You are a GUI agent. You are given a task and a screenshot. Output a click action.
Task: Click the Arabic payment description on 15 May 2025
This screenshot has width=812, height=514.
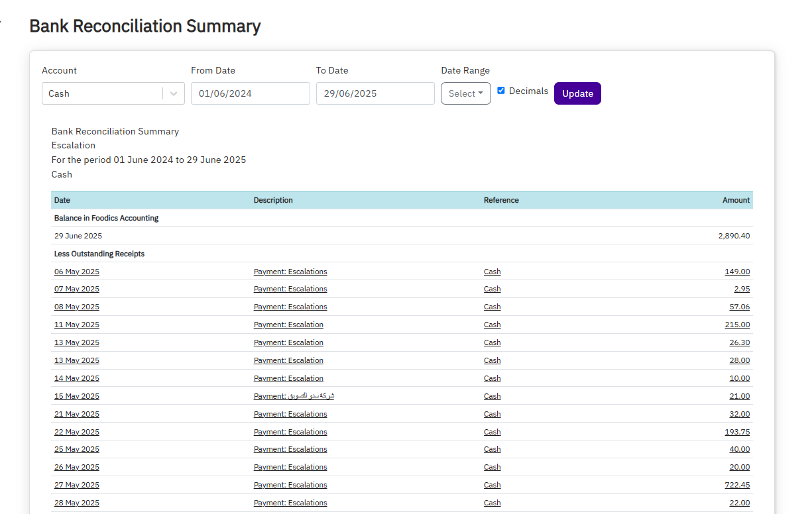click(294, 395)
